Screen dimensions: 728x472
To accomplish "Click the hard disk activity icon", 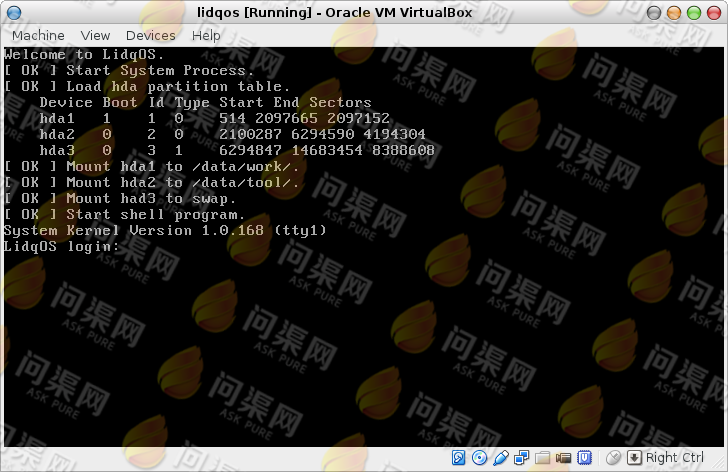I will [x=458, y=458].
